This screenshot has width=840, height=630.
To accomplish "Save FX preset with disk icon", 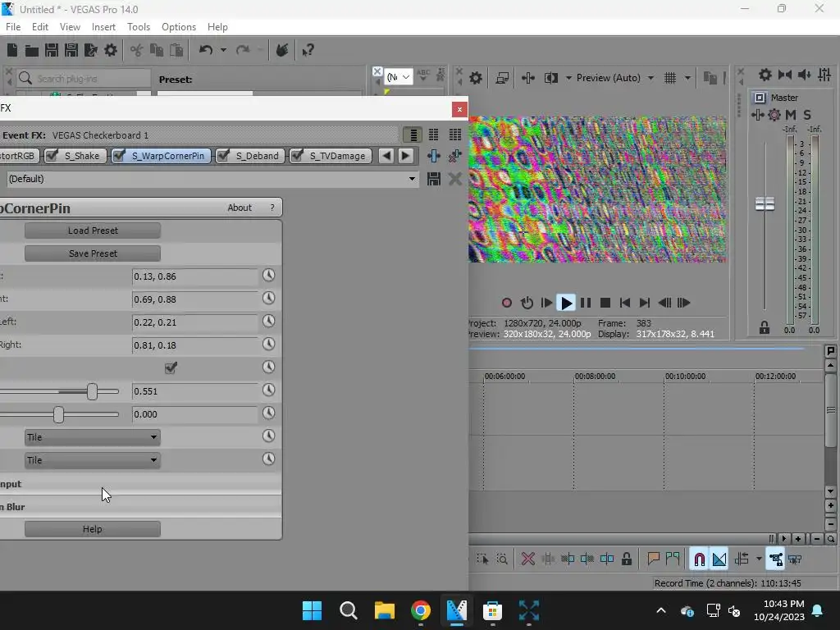I will pyautogui.click(x=433, y=179).
